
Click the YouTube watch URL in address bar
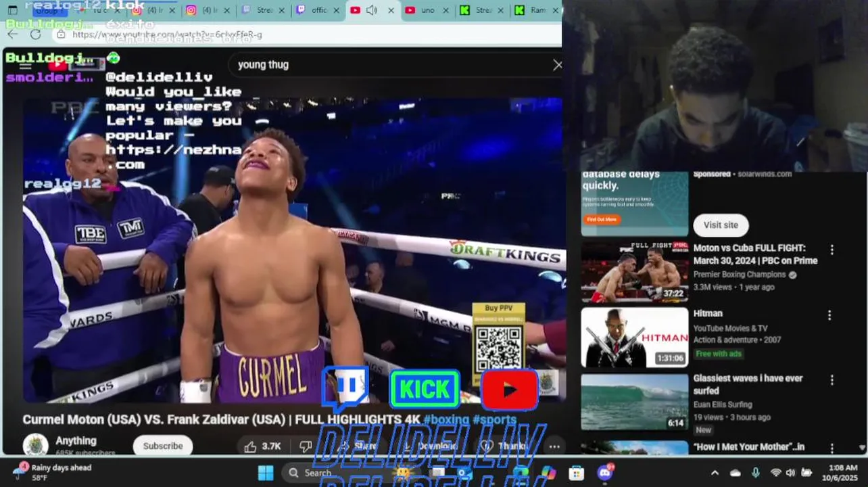[167, 34]
